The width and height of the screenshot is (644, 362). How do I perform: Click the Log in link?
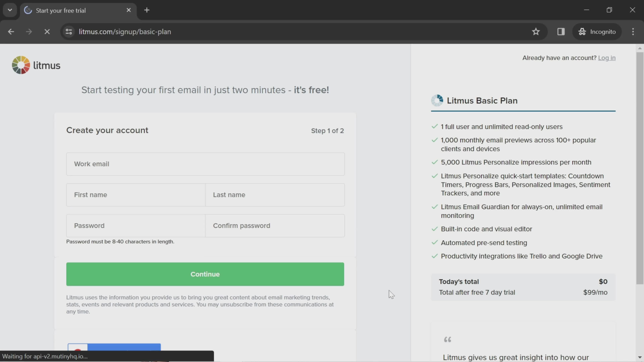pos(607,58)
